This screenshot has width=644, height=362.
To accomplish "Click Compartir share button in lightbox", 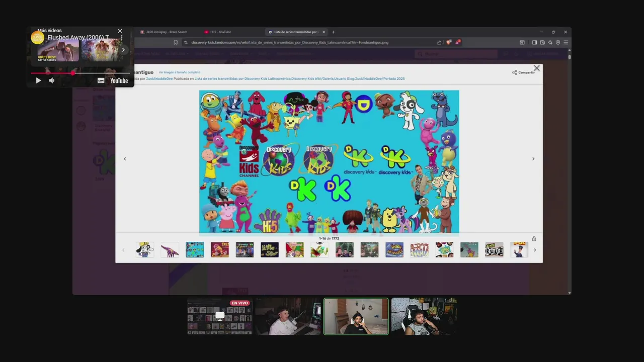I will pyautogui.click(x=524, y=72).
